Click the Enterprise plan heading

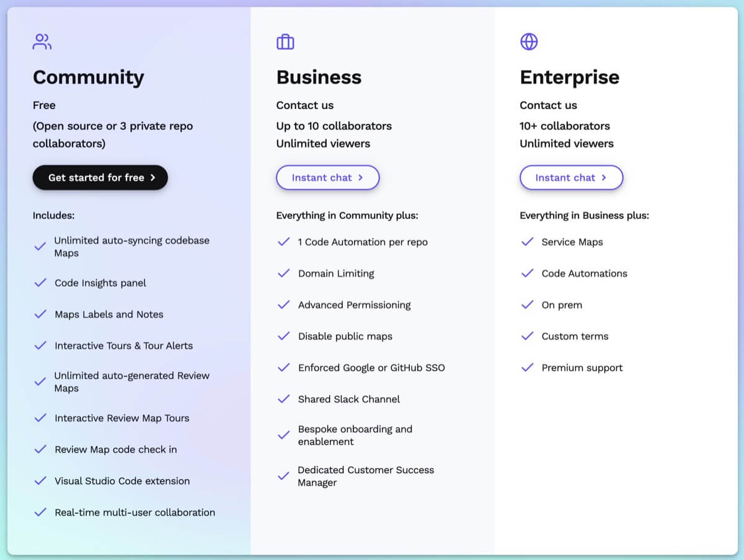pyautogui.click(x=569, y=77)
